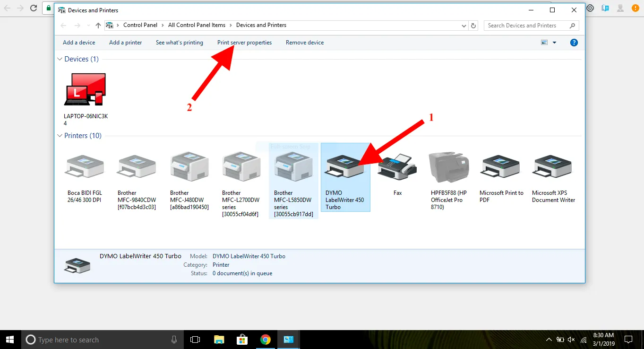This screenshot has height=349, width=644.
Task: Open the Wi-Fi network tray icon
Action: point(584,340)
